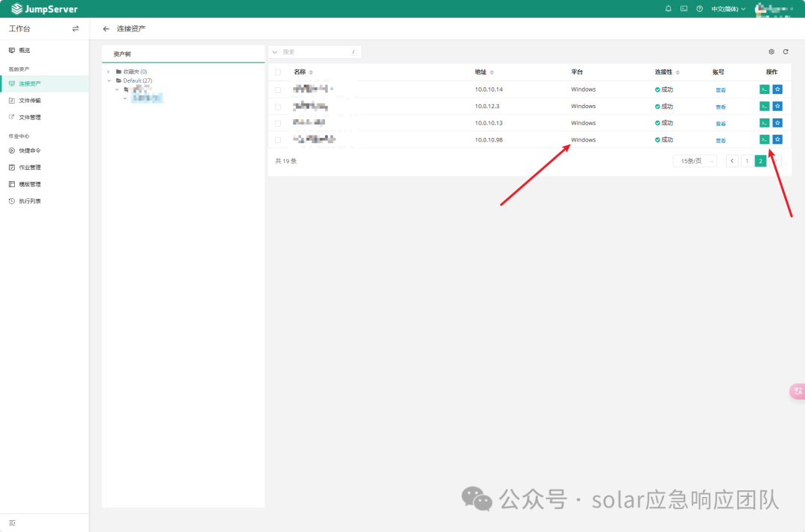
Task: Go to 快捷命令 in the sidebar
Action: (30, 151)
